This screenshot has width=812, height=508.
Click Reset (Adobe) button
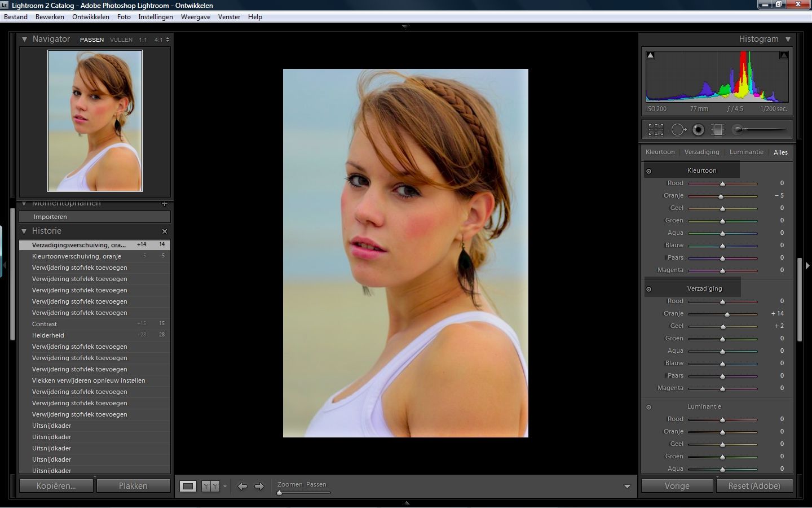754,486
